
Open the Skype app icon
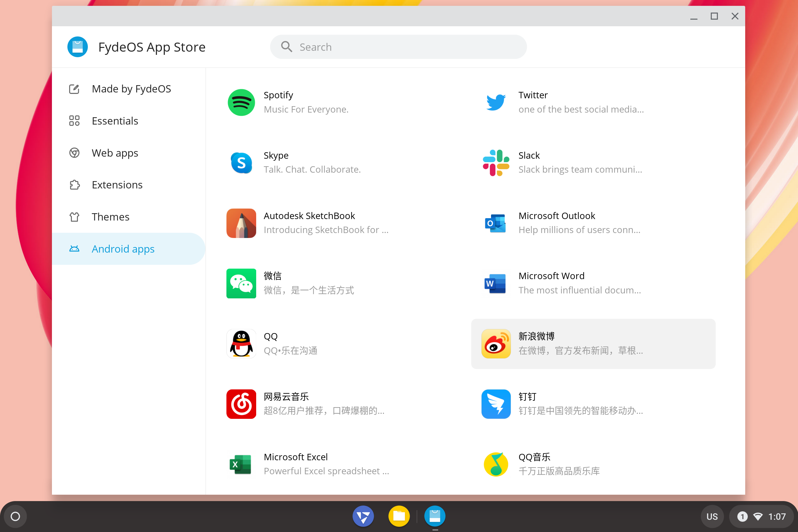pos(241,163)
